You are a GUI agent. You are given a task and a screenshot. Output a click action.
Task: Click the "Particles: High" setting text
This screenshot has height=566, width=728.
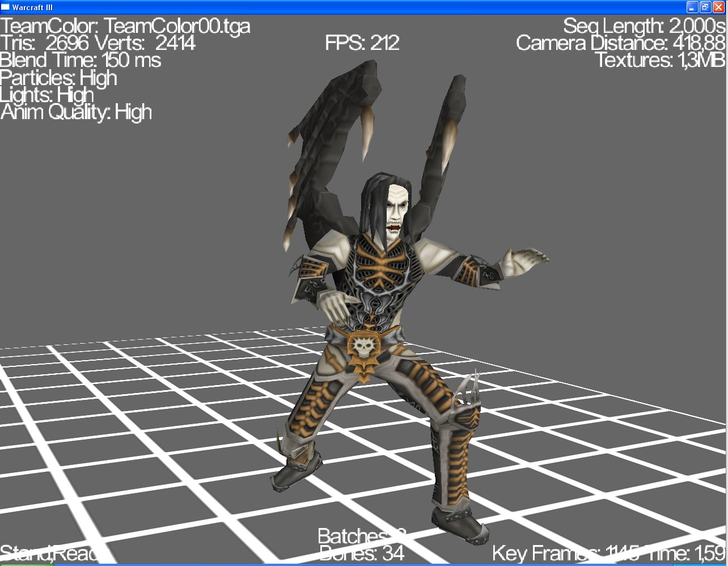coord(58,78)
